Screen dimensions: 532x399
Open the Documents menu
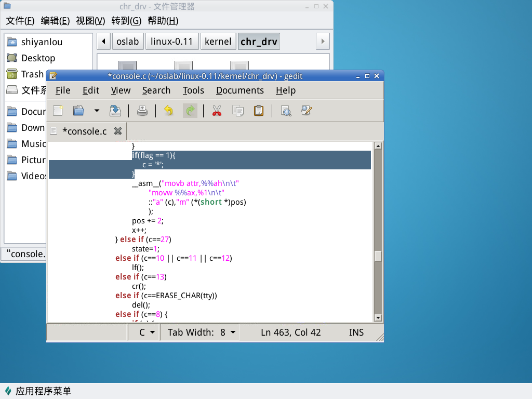[240, 90]
